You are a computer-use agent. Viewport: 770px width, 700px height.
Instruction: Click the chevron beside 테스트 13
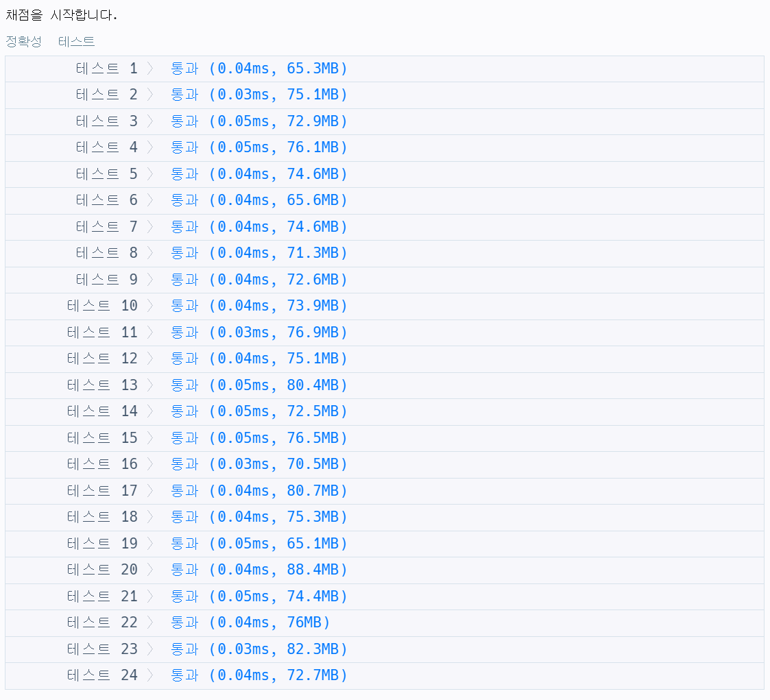[x=150, y=385]
